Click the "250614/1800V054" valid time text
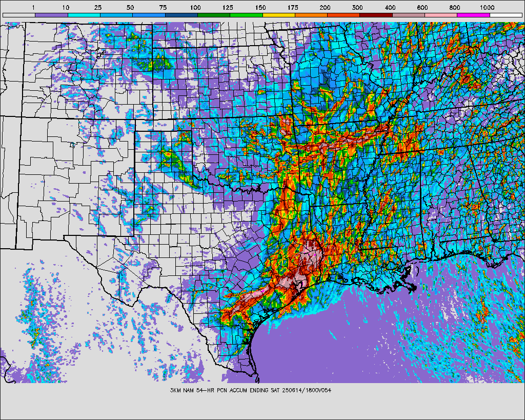This screenshot has height=420, width=525. [x=307, y=390]
